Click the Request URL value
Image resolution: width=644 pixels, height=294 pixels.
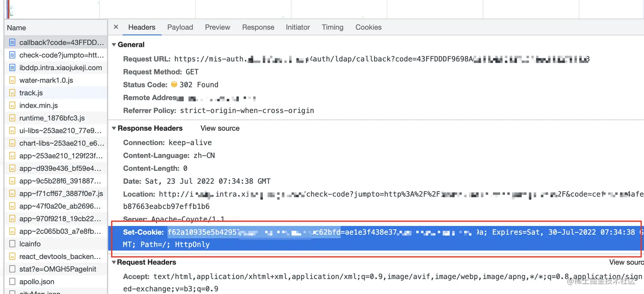pyautogui.click(x=382, y=59)
